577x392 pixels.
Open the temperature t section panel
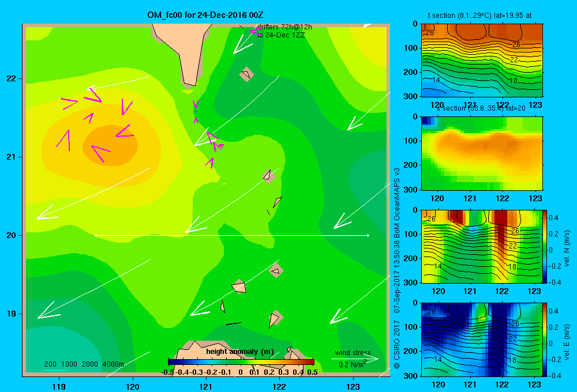pos(482,61)
